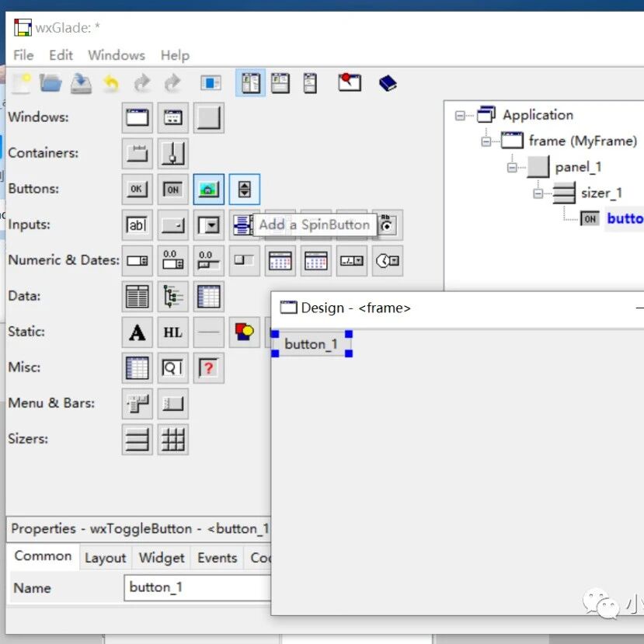Add a StaticText with the A icon
The image size is (644, 644).
[x=138, y=332]
